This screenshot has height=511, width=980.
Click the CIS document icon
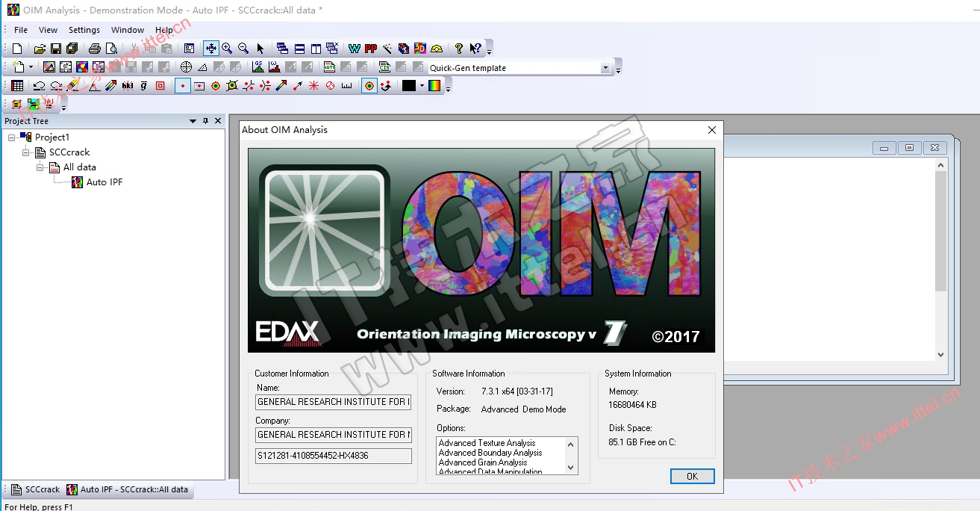[x=384, y=67]
